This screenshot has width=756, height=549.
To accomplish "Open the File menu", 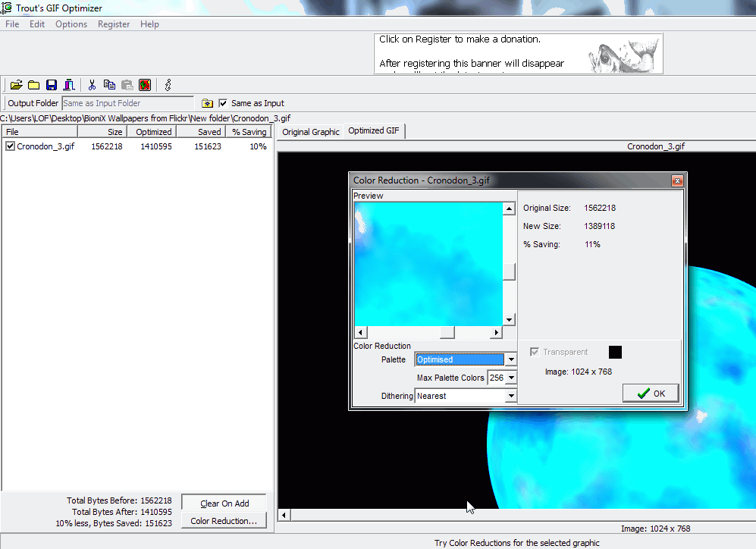I will click(12, 24).
